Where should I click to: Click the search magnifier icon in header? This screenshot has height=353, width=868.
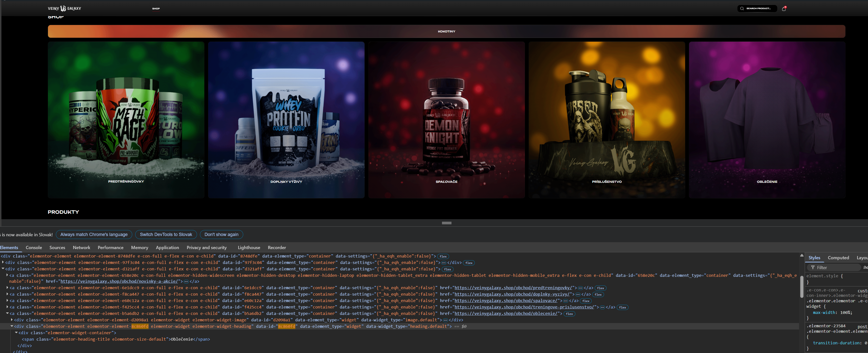pos(742,8)
